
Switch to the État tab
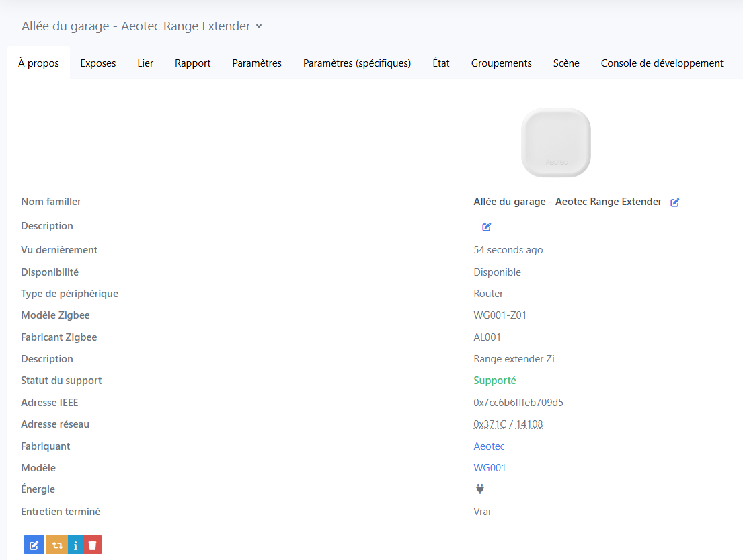441,63
